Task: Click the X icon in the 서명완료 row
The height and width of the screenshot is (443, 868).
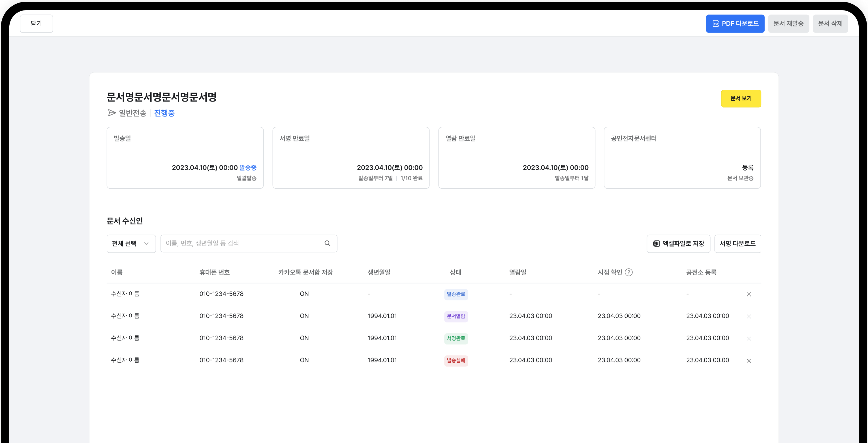Action: (749, 339)
